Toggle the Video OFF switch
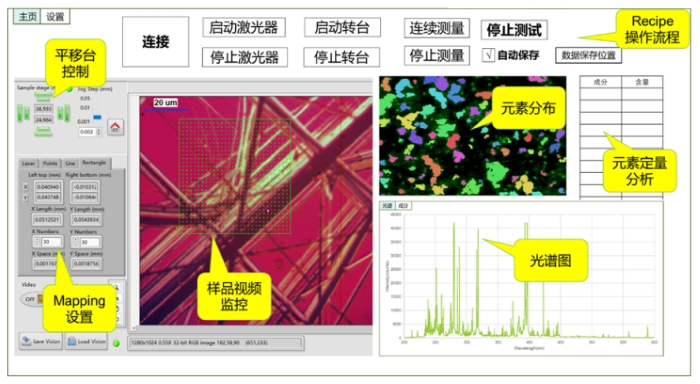Image resolution: width=700 pixels, height=384 pixels. pyautogui.click(x=31, y=299)
